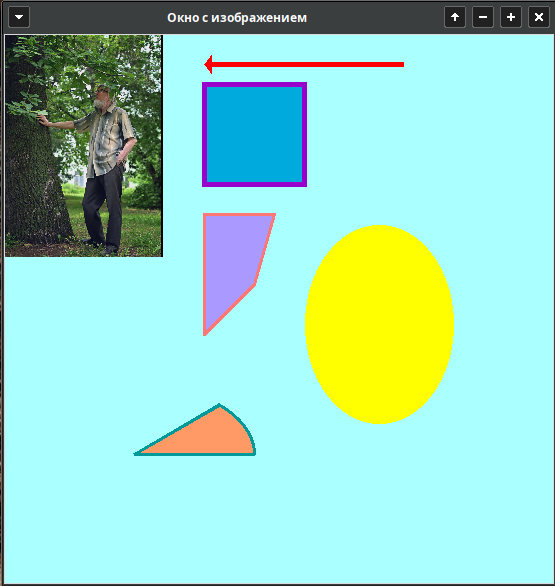Maximize the window with the plus button
555x586 pixels.
[x=511, y=17]
